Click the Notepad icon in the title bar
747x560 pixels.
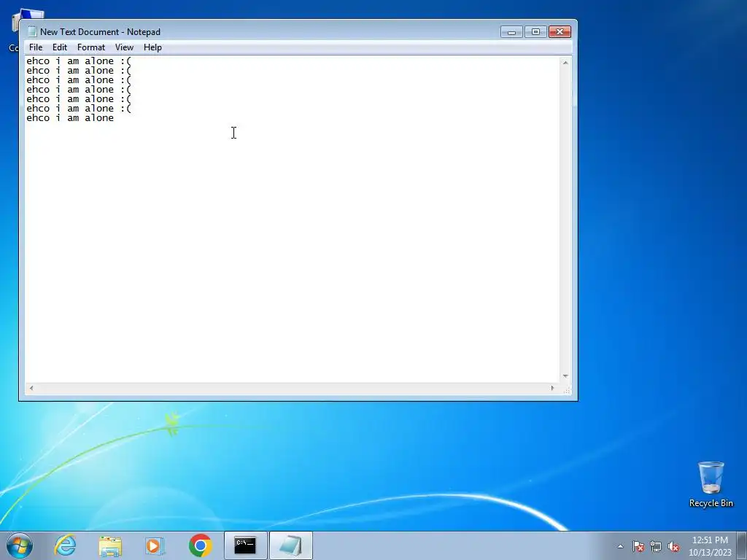[32, 32]
